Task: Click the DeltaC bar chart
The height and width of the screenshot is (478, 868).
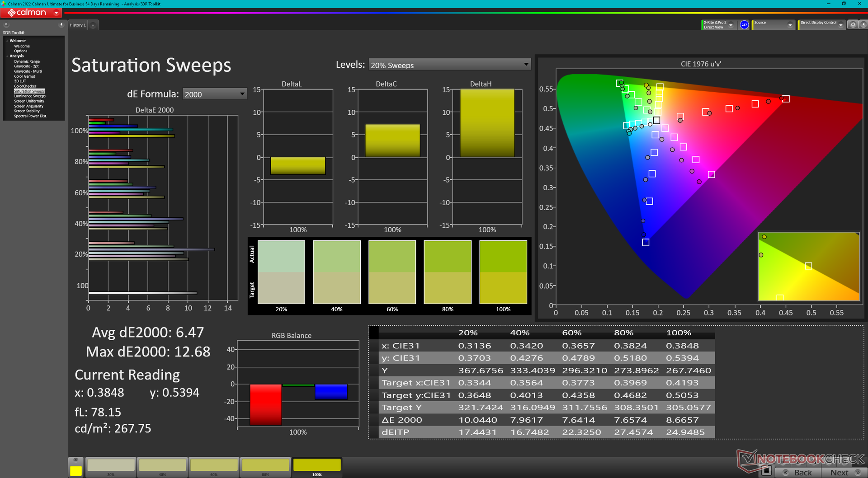Action: click(392, 157)
